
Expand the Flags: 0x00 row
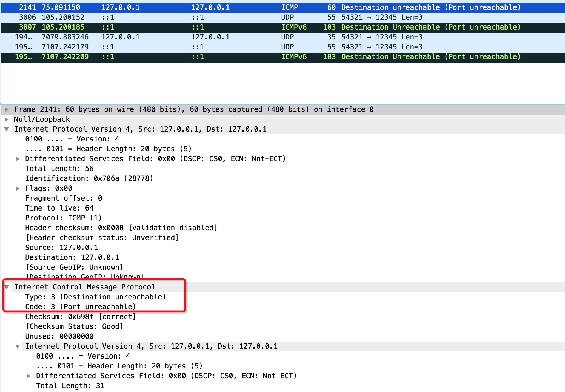click(x=18, y=189)
